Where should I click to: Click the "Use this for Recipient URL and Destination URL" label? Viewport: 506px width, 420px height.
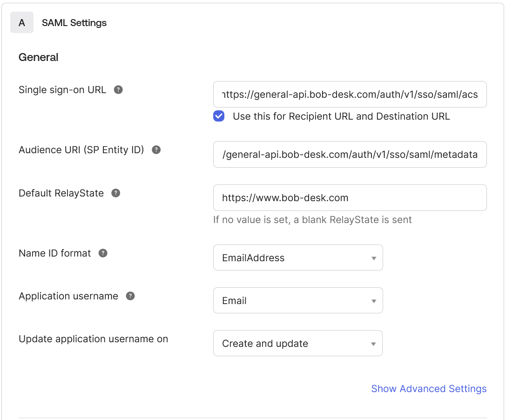point(341,116)
